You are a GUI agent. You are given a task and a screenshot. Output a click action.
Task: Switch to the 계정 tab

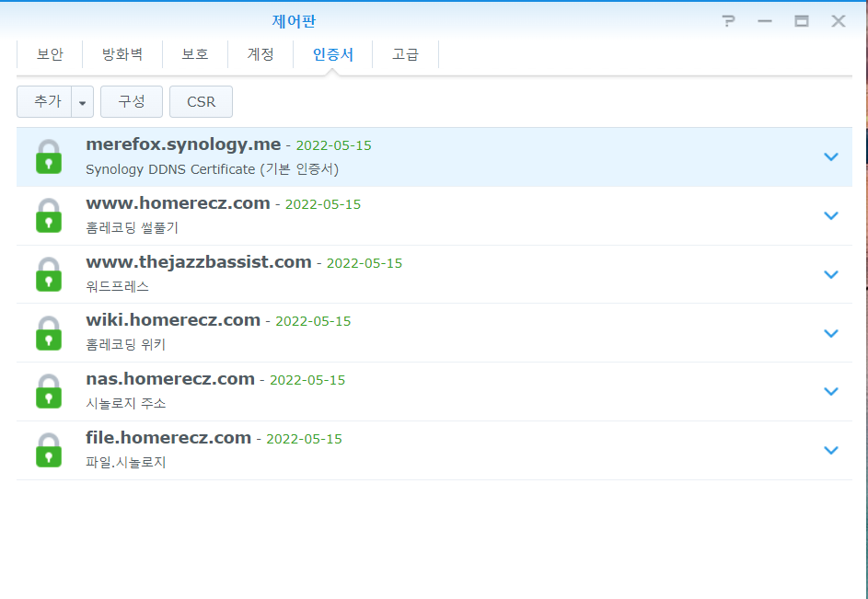260,54
